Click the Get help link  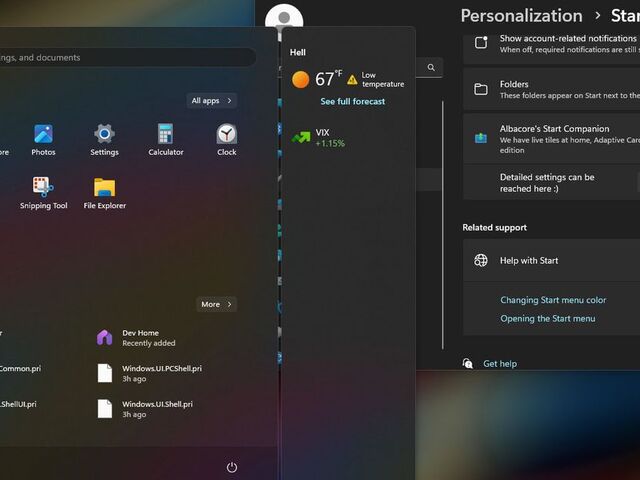[500, 363]
